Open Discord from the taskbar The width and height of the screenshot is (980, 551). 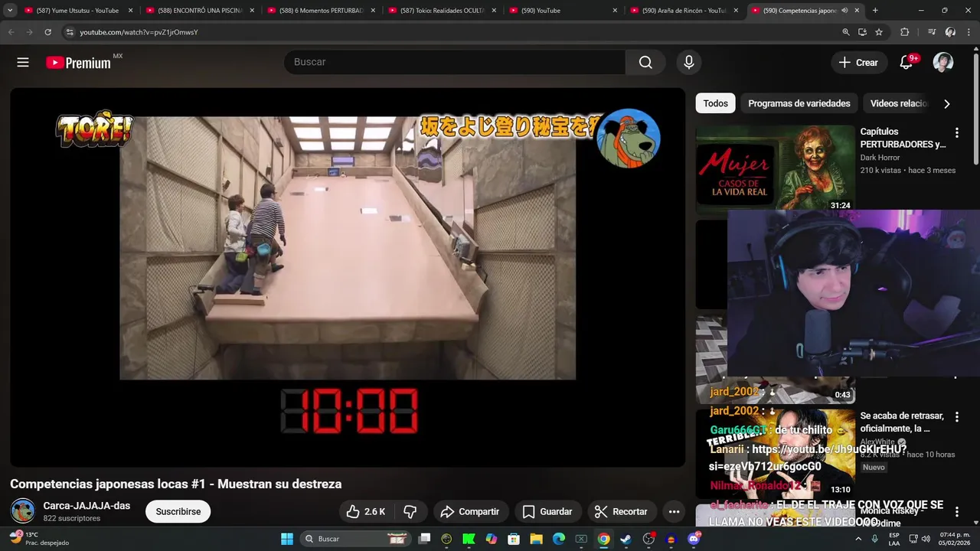coord(694,539)
